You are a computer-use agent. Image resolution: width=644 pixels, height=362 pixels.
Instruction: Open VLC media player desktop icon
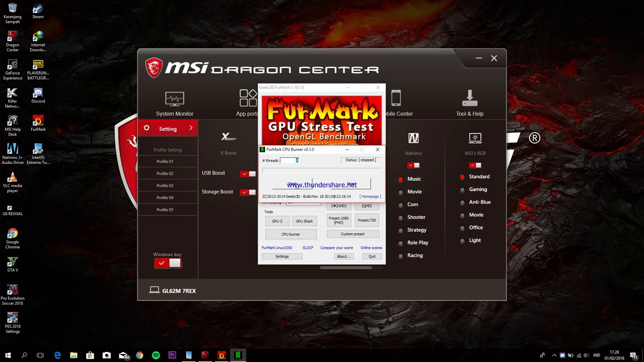pos(13,183)
